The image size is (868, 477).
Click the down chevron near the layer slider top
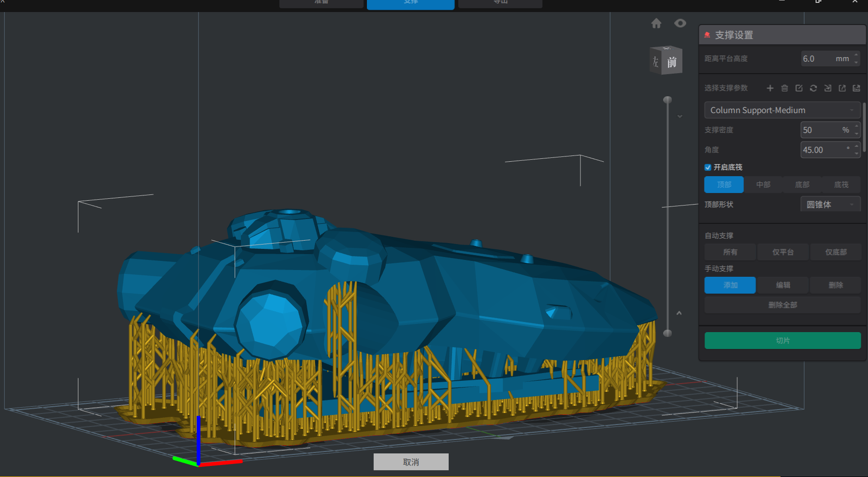pos(680,116)
